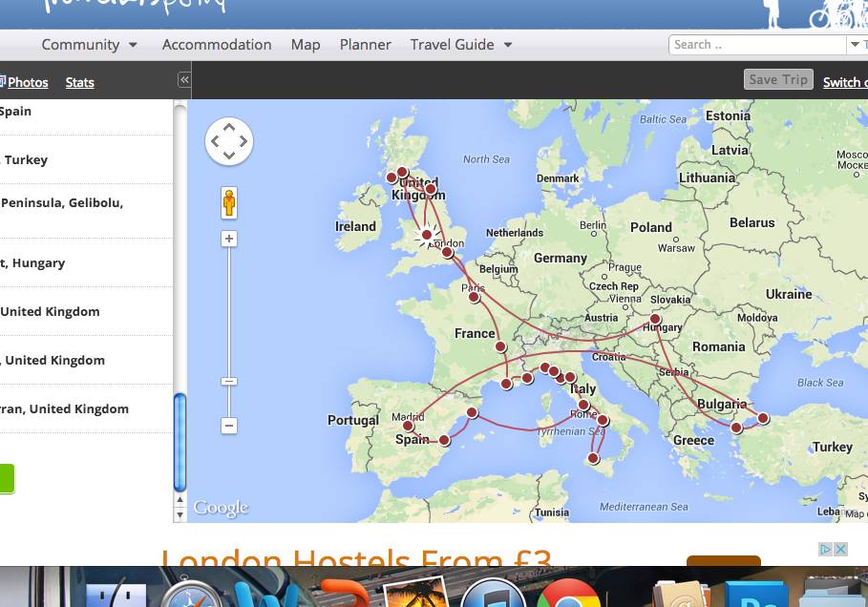Click the map zoom slider handle
The width and height of the screenshot is (868, 607).
point(229,382)
